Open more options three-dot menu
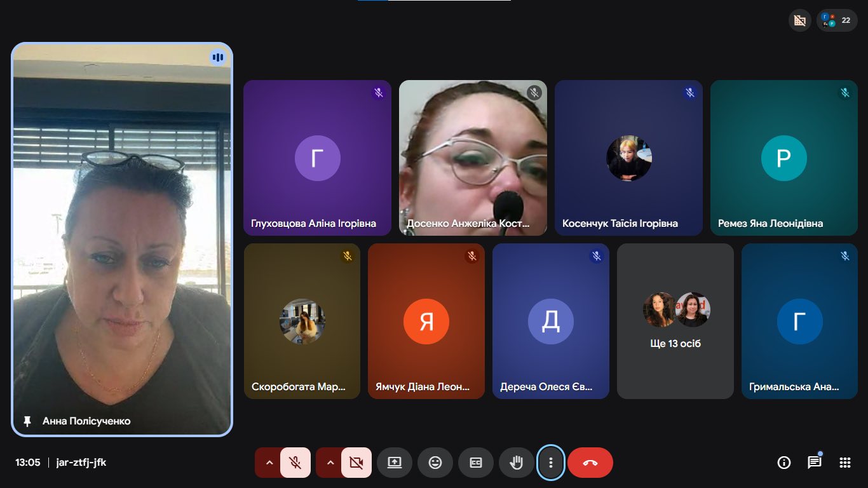Viewport: 868px width, 488px height. click(x=551, y=463)
